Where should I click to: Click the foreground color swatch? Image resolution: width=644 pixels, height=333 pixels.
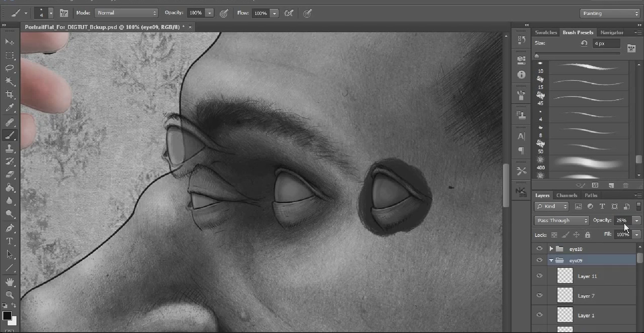coord(7,316)
